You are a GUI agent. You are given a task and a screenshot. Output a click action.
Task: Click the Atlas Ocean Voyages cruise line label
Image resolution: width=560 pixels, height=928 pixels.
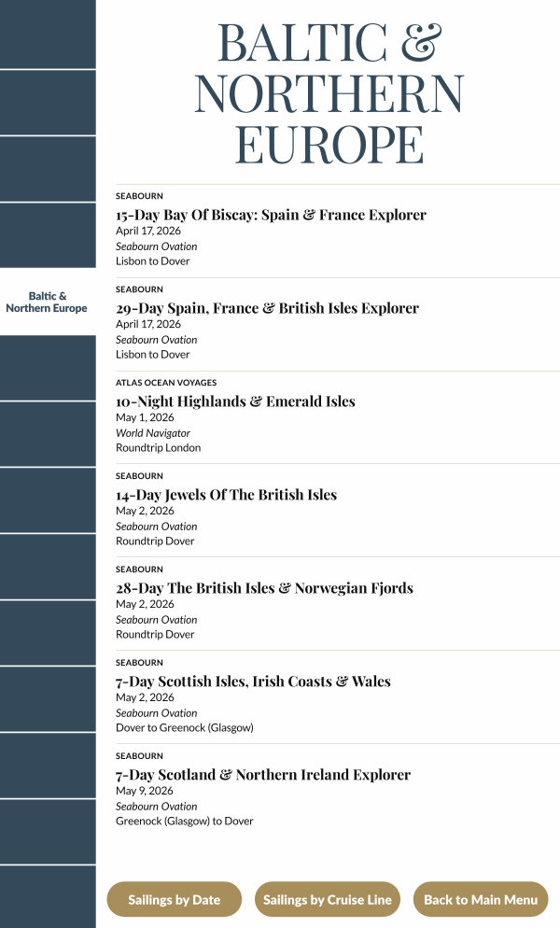(x=165, y=383)
